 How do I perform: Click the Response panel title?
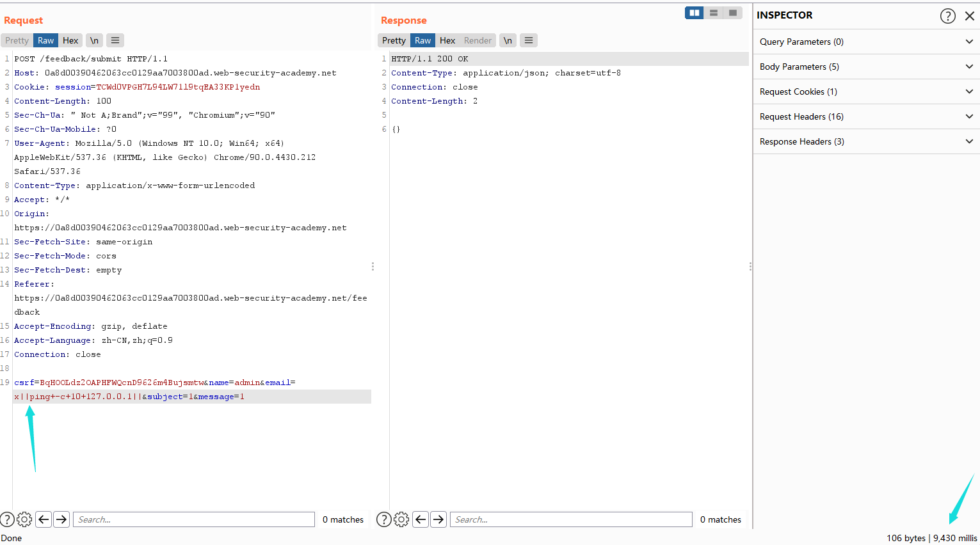[403, 20]
